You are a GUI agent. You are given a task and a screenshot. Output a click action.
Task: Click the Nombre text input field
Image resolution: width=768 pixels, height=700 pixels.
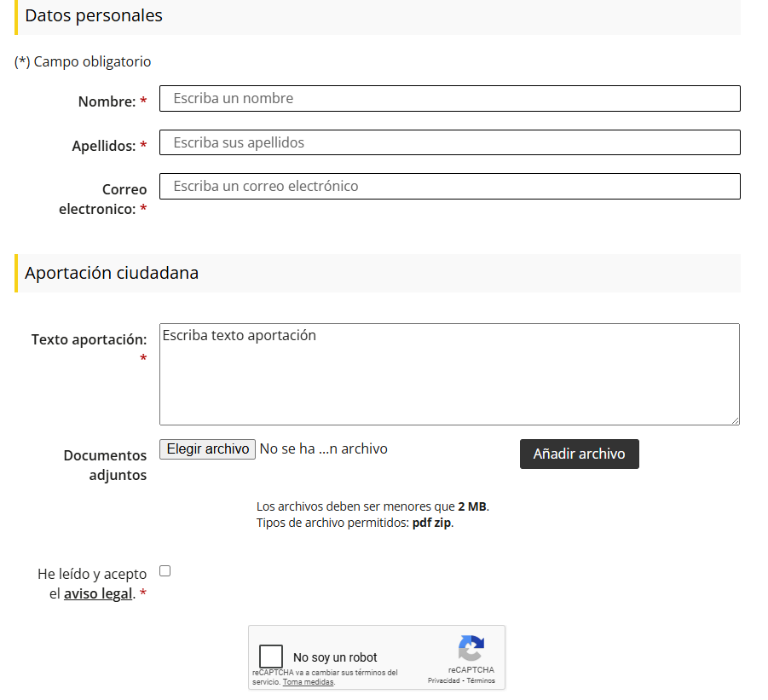[x=449, y=99]
